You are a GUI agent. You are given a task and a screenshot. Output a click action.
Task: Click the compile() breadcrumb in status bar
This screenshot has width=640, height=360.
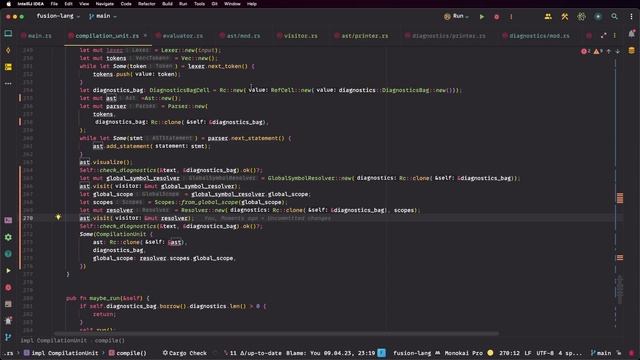[x=127, y=353]
